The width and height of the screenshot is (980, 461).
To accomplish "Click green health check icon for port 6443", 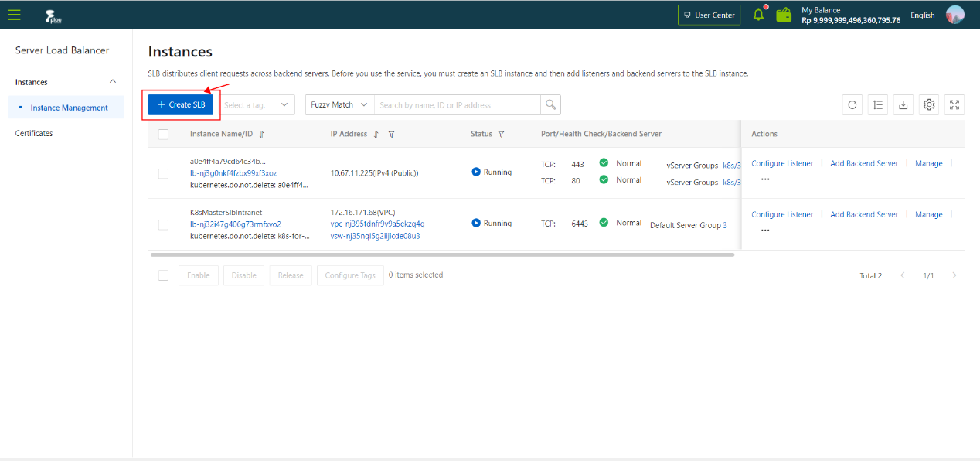I will coord(604,223).
